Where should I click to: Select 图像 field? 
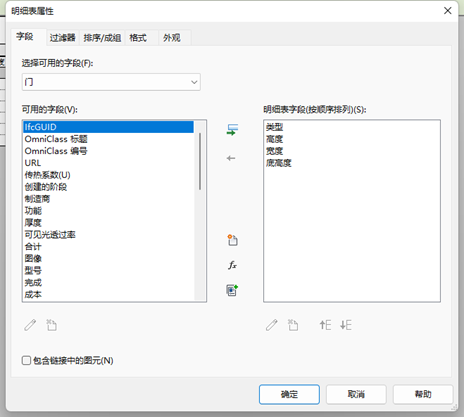(x=108, y=259)
